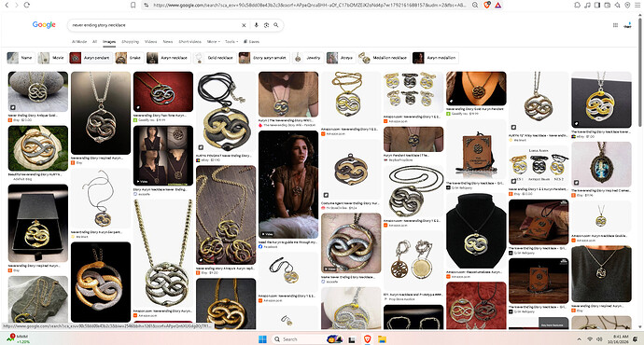
Task: Filter images by the Jewelry chip
Action: [x=308, y=58]
